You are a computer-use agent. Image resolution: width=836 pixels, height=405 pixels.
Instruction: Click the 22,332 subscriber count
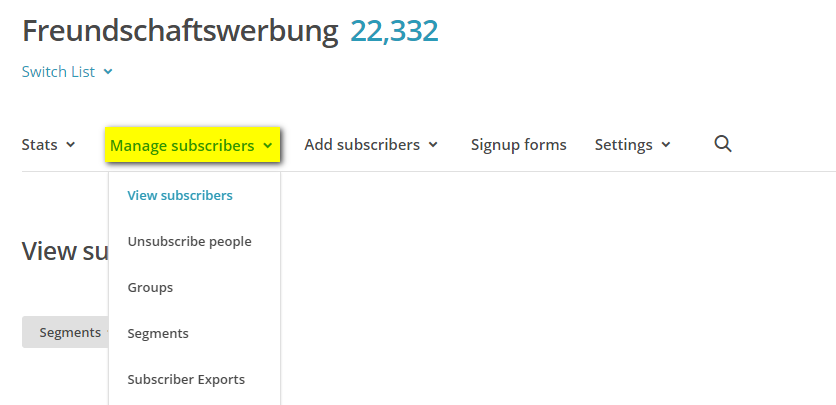(x=394, y=31)
